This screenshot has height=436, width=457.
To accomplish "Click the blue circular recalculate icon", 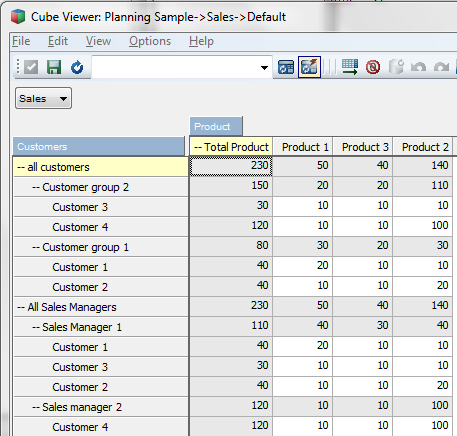I will [x=77, y=67].
